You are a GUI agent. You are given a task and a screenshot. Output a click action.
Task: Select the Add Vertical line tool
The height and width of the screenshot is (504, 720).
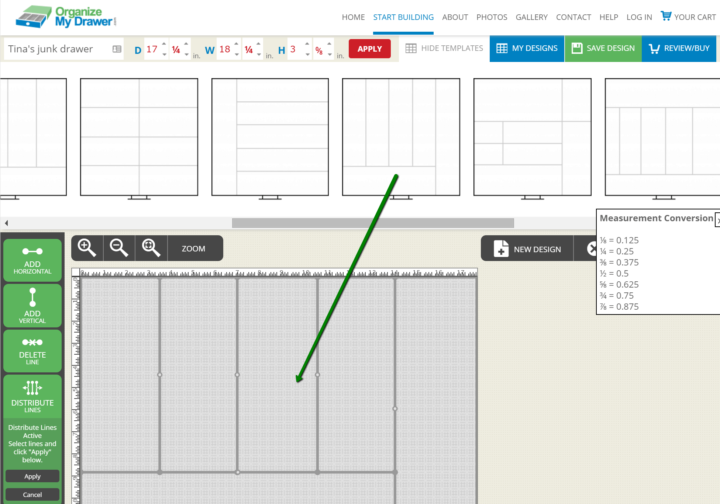click(32, 305)
